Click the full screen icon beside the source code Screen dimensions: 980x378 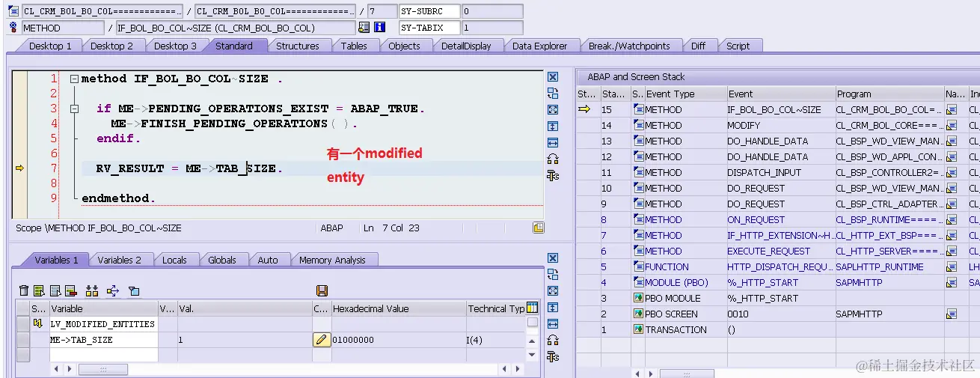553,109
